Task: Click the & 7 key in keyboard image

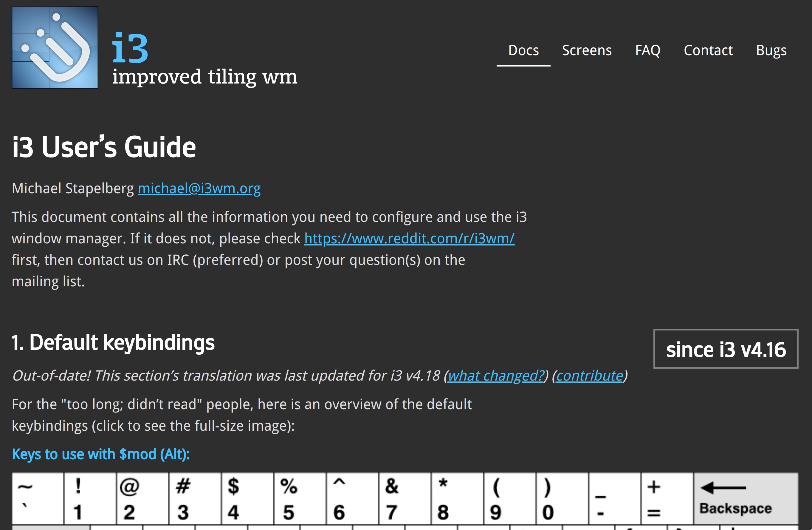Action: (x=405, y=499)
